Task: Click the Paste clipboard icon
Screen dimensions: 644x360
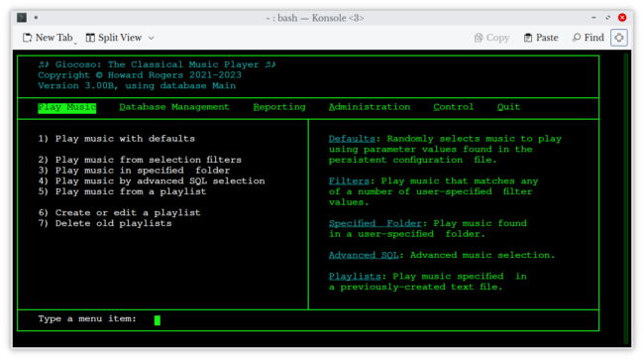Action: [528, 38]
